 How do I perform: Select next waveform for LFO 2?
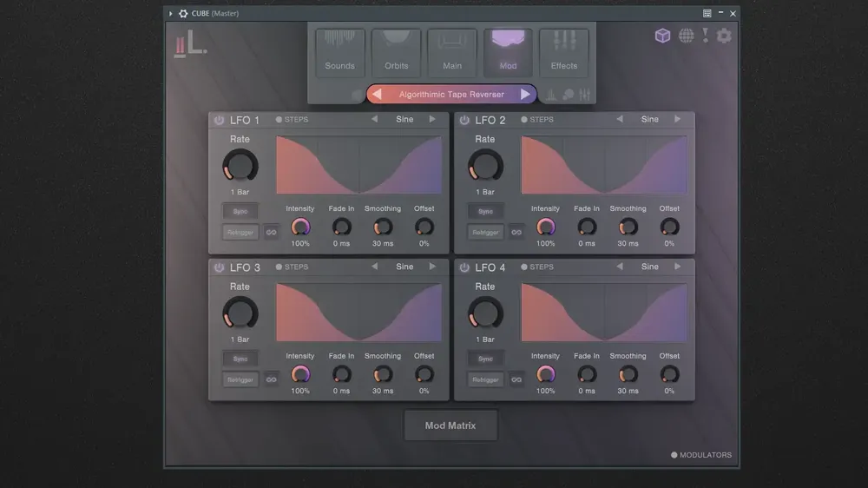coord(678,119)
